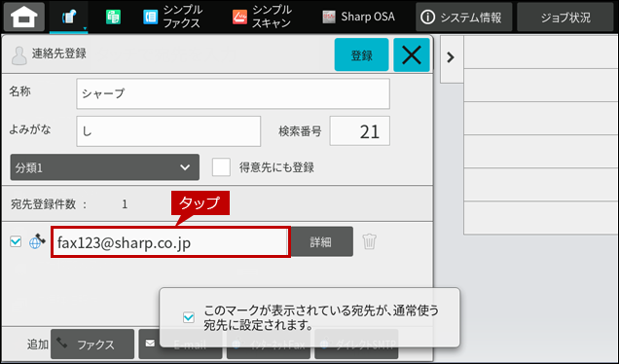Open システム情報

point(464,17)
